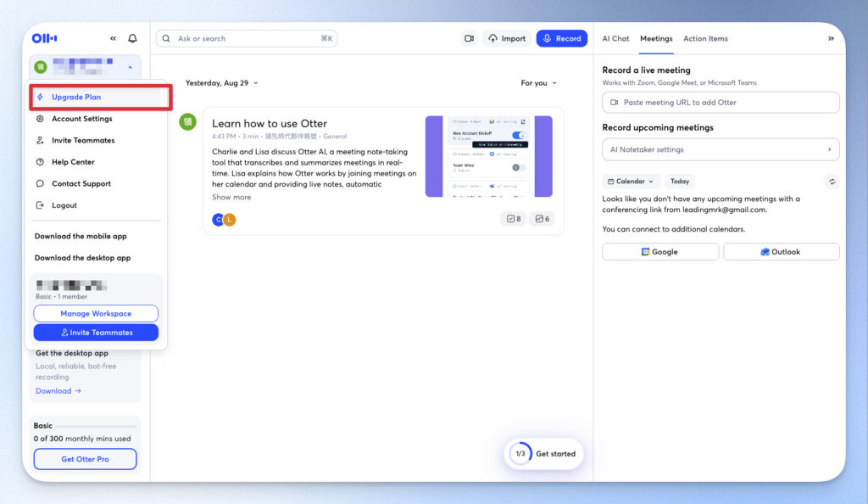Click Logout
Screen dimensions: 868x504
[x=64, y=205]
